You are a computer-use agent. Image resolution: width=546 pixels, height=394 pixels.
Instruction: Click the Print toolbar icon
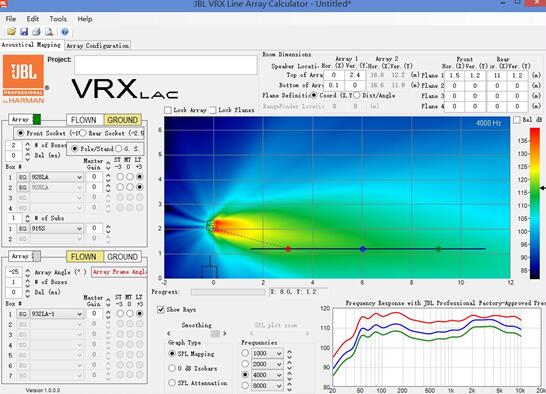click(x=36, y=32)
